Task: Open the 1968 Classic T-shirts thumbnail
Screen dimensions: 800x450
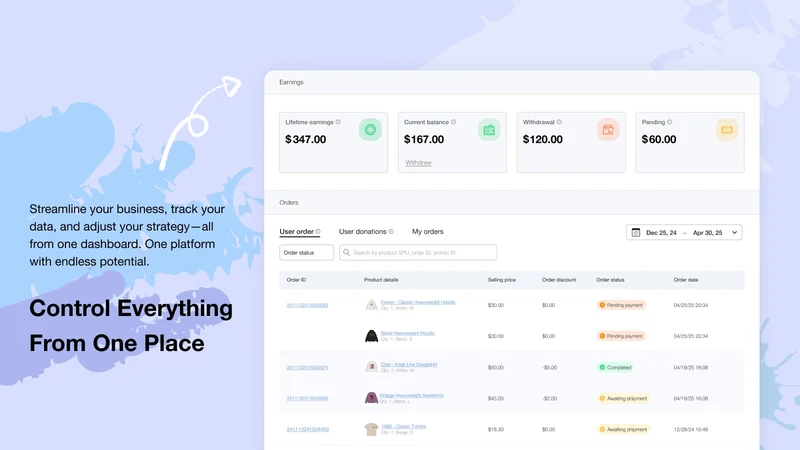Action: (x=371, y=429)
